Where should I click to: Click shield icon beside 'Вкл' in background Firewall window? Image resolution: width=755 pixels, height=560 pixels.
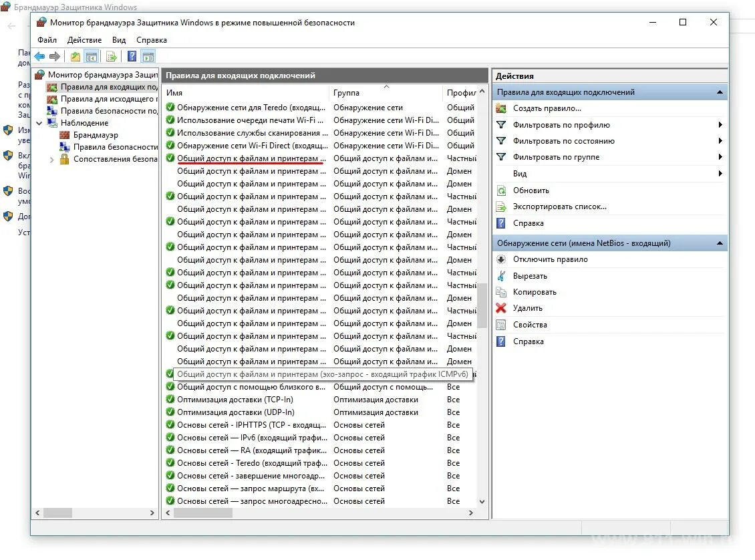pyautogui.click(x=8, y=155)
